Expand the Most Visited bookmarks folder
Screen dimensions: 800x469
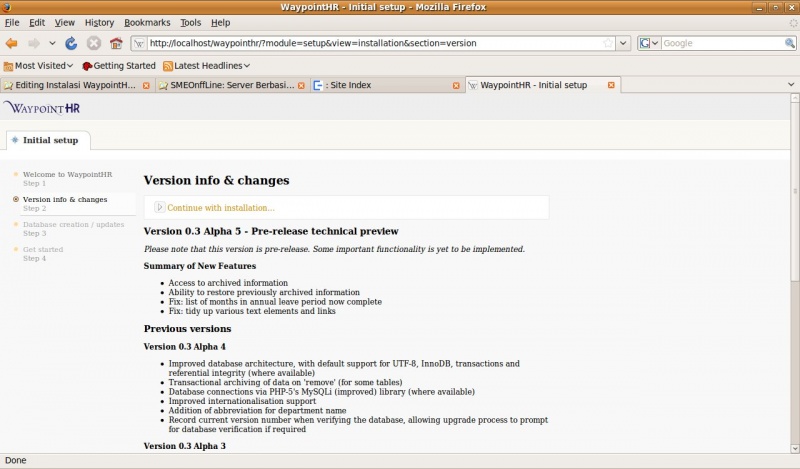pos(39,66)
